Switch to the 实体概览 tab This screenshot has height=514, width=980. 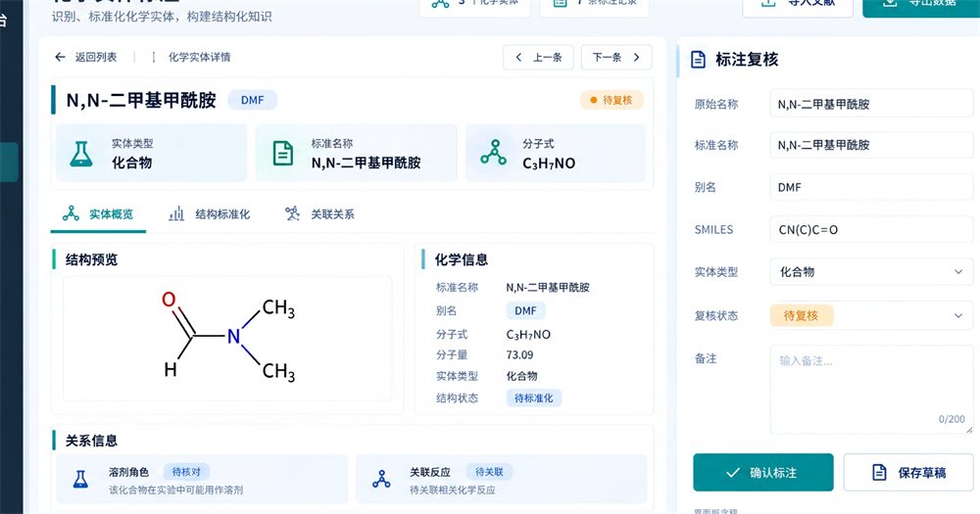click(98, 214)
